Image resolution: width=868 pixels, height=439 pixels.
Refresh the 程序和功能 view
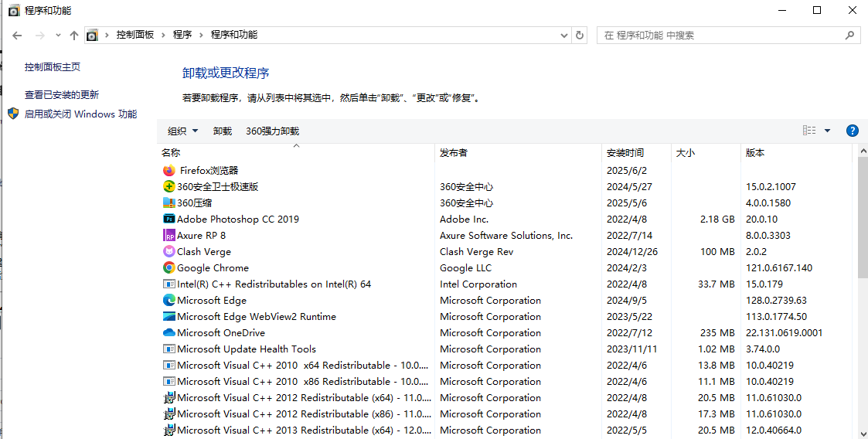(x=580, y=35)
